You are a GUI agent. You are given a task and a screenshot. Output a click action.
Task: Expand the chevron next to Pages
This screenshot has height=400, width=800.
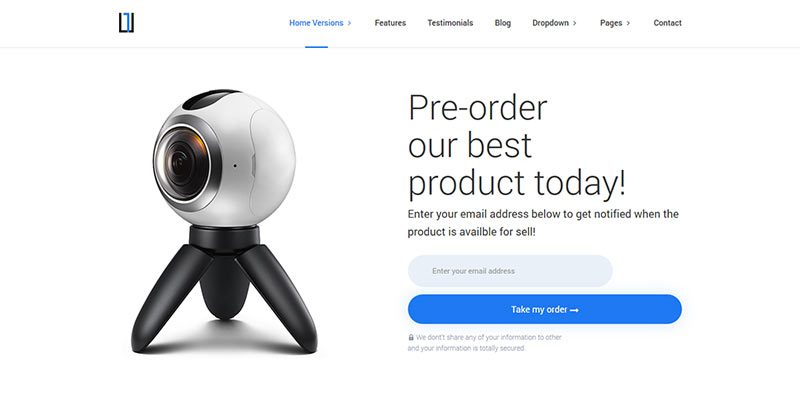coord(628,23)
